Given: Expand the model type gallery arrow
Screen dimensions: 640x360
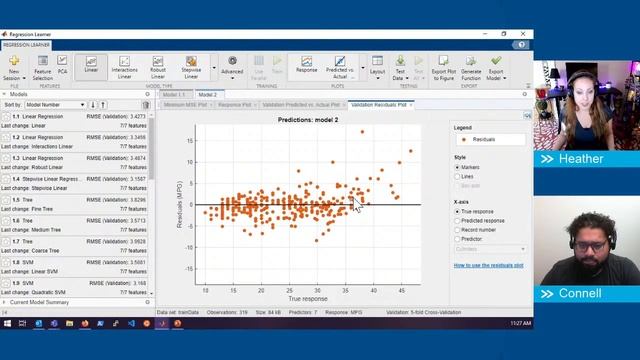Looking at the screenshot, I should [214, 68].
